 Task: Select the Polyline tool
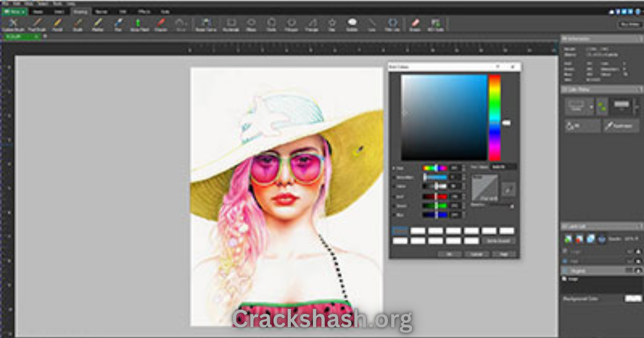point(392,25)
